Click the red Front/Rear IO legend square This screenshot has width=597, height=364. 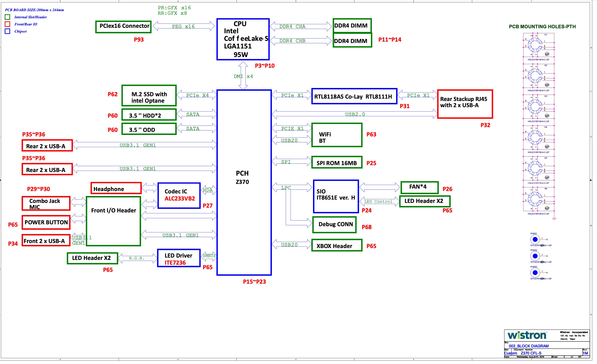[x=7, y=24]
